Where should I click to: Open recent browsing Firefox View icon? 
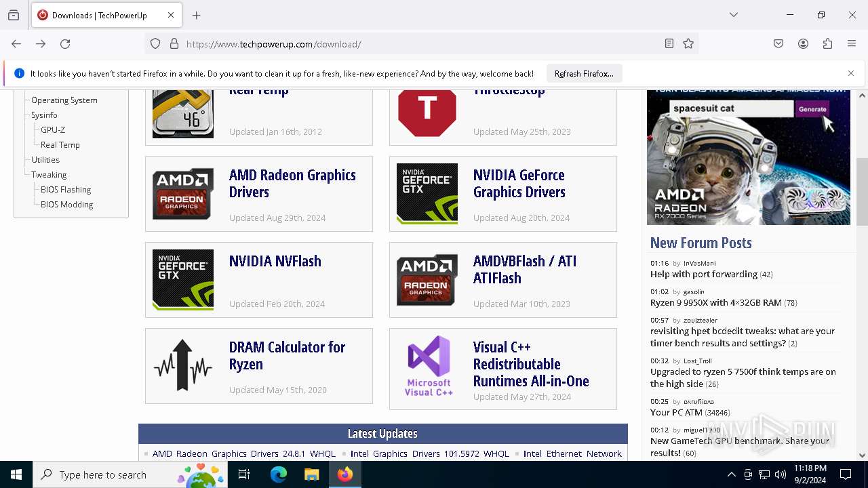click(x=14, y=15)
